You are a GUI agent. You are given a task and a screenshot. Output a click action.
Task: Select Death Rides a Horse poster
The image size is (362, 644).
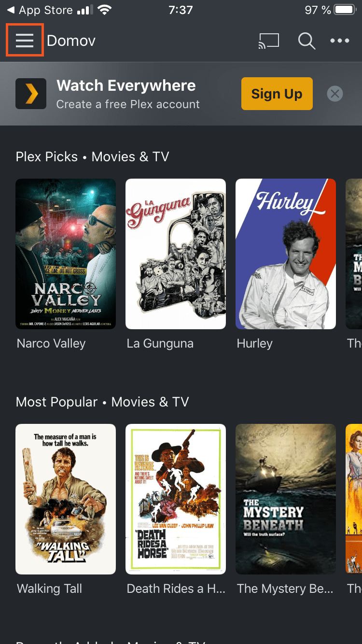(176, 499)
